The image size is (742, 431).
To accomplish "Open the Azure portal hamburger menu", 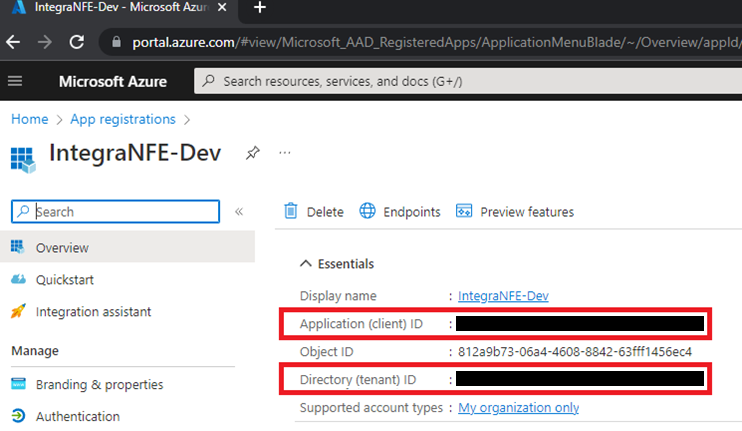I will [x=15, y=81].
